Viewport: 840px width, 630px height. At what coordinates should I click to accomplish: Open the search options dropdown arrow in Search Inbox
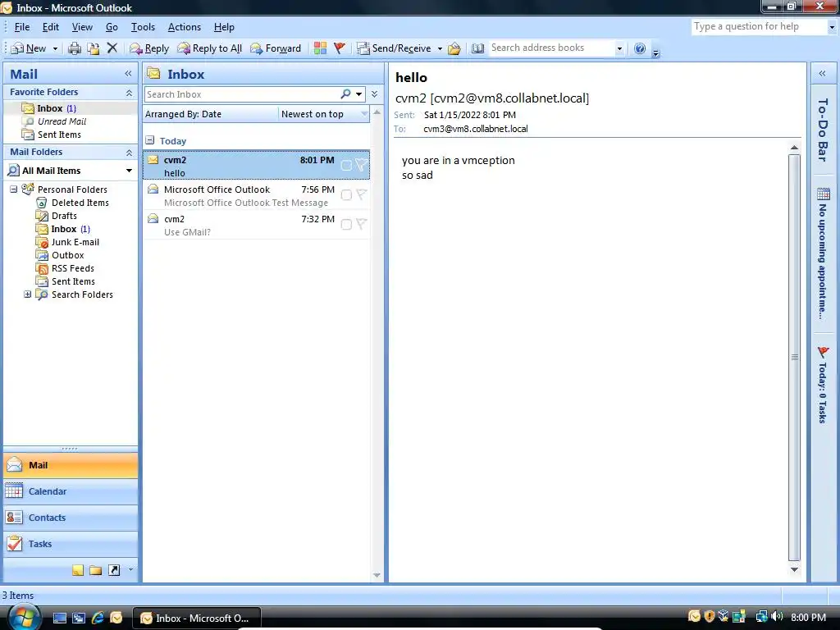click(x=359, y=94)
